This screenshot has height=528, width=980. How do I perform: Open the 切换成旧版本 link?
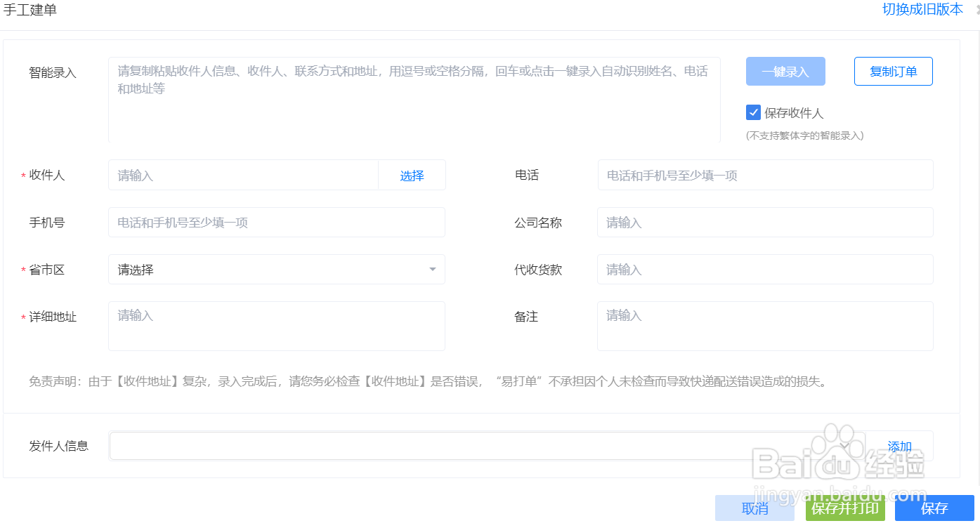pos(923,10)
